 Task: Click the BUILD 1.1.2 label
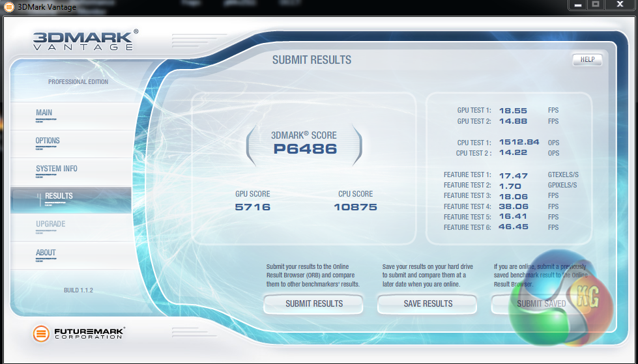pos(79,290)
